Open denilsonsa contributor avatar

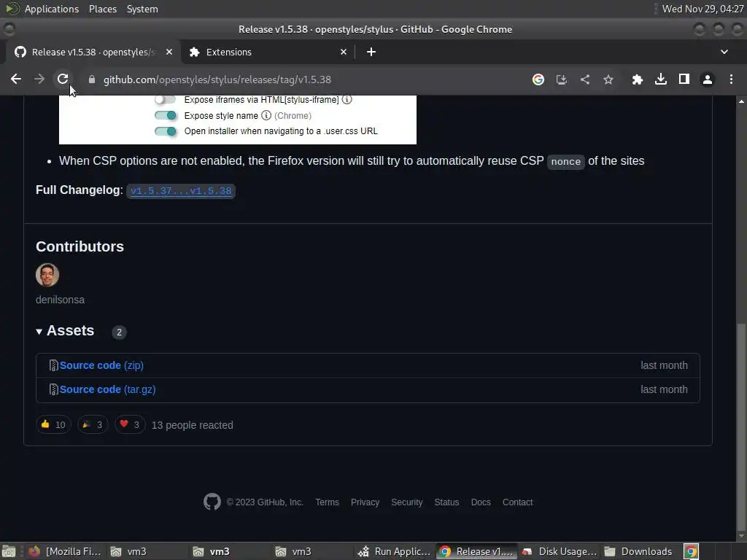[x=47, y=275]
